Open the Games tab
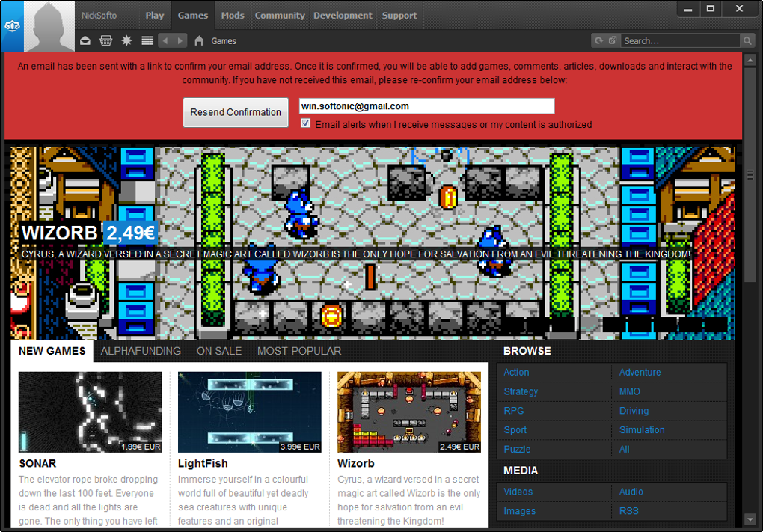The image size is (763, 532). pos(193,16)
